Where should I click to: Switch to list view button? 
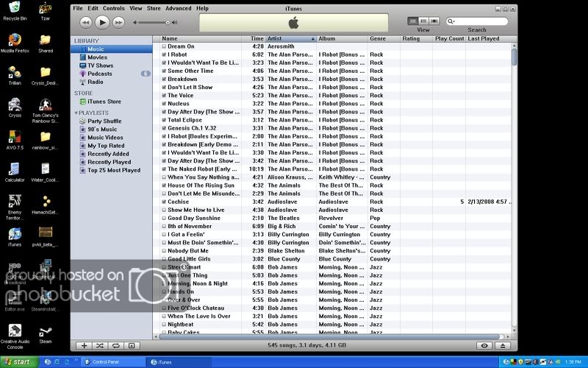413,21
